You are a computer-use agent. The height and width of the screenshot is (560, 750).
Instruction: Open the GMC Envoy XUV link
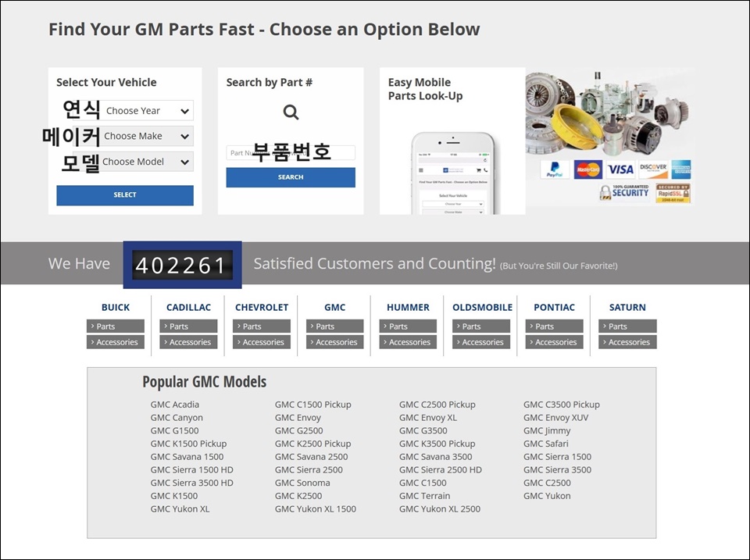click(x=555, y=418)
